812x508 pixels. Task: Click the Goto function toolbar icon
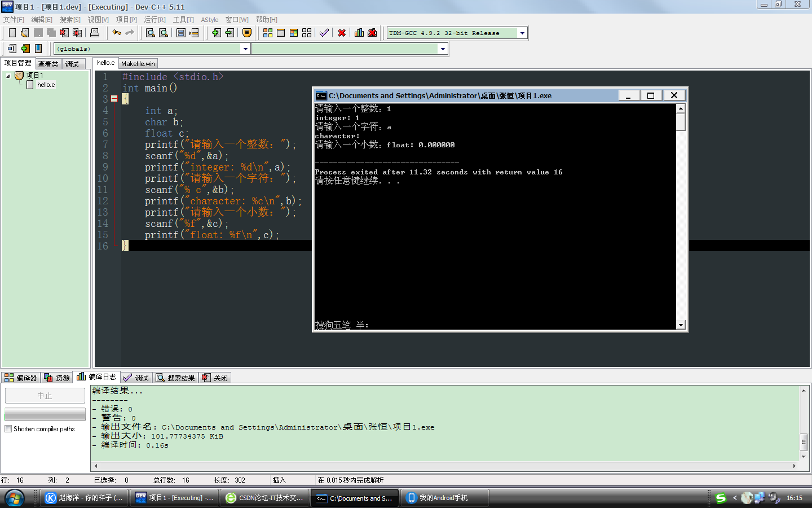(x=181, y=33)
